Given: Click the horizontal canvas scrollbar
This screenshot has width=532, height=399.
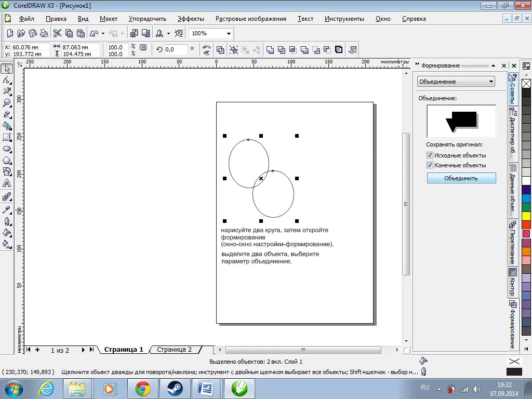Looking at the screenshot, I should point(303,350).
